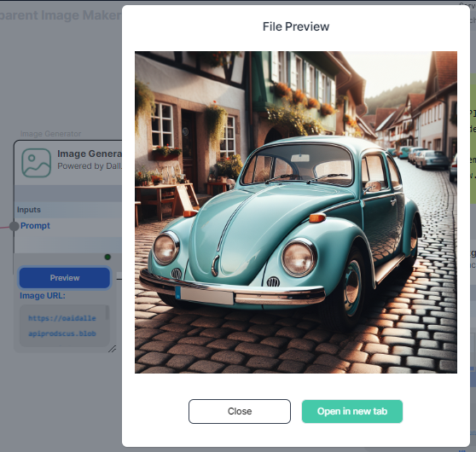Click the Image Generator node picture icon

click(x=36, y=162)
